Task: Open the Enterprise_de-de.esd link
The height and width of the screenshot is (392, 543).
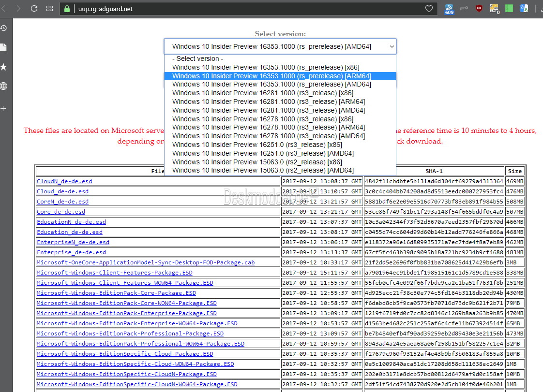Action: [x=71, y=252]
